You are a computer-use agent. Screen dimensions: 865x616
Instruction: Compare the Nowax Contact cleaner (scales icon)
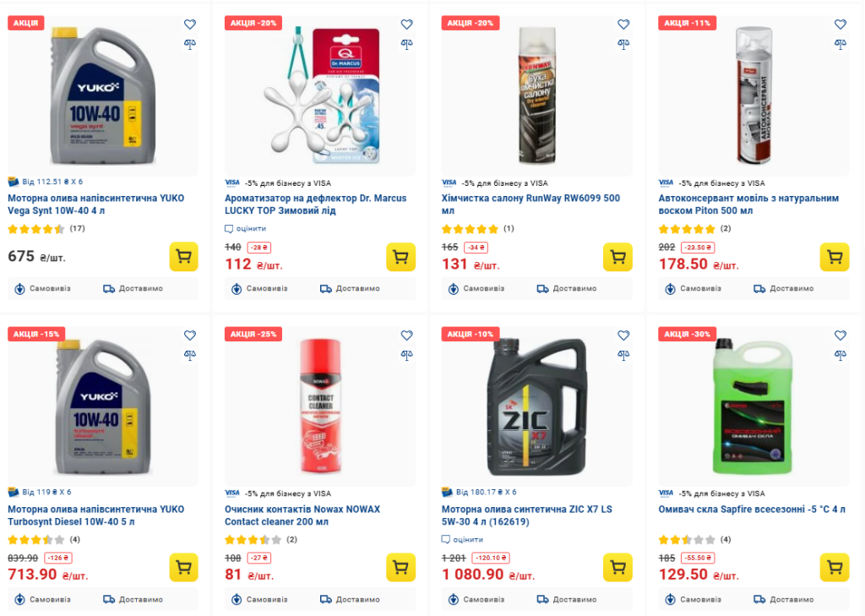point(406,355)
